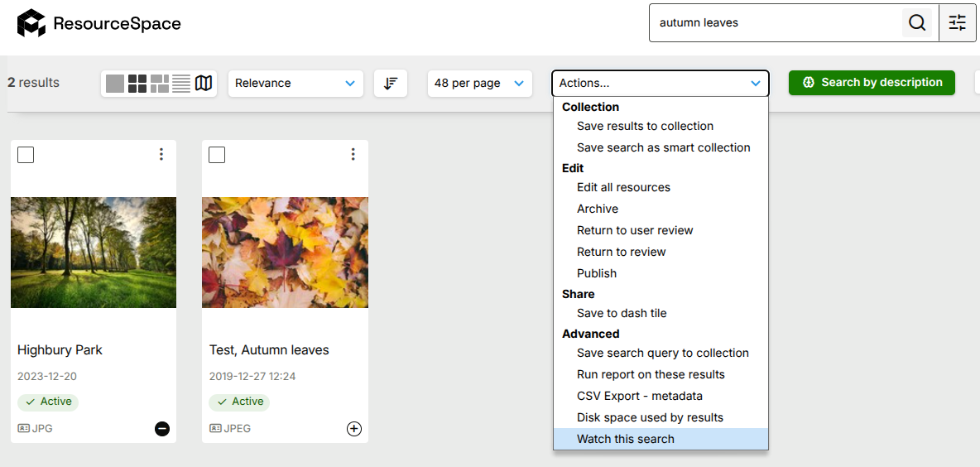Choose Return to review option
This screenshot has width=980, height=467.
[661, 252]
